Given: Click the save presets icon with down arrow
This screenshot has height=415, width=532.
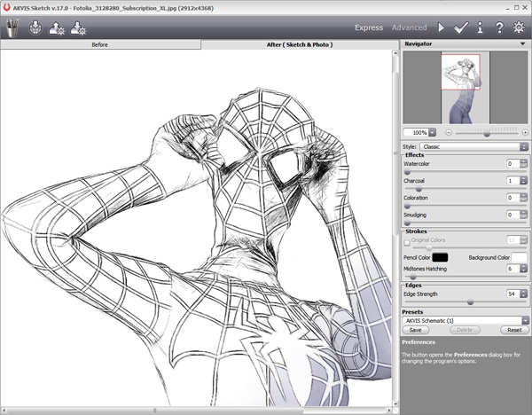Looking at the screenshot, I should (x=78, y=28).
